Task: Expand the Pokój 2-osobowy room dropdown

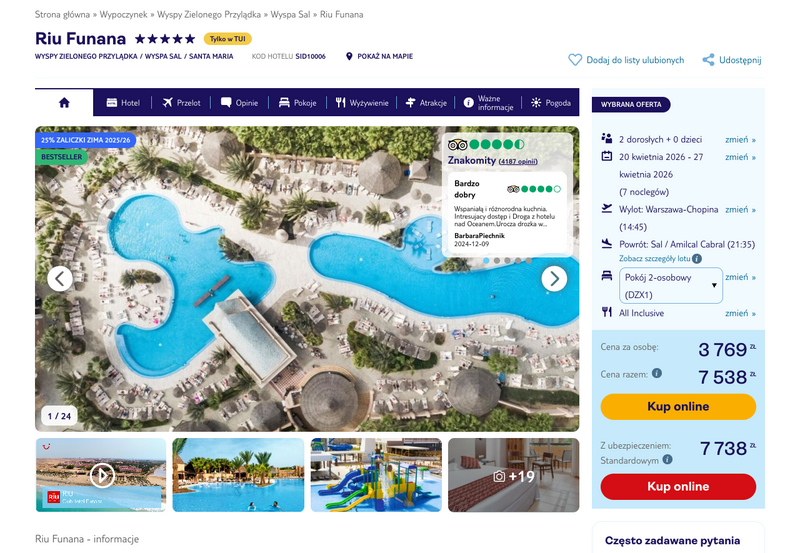Action: coord(671,286)
